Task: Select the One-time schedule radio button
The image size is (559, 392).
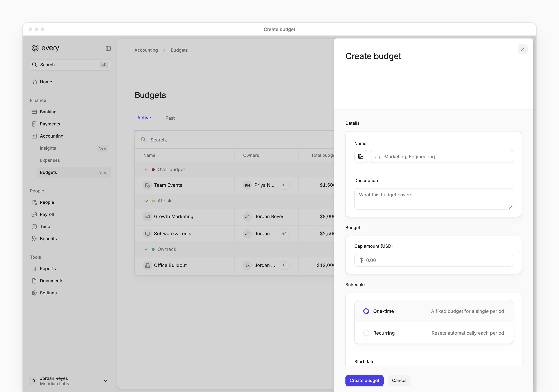Action: [x=366, y=311]
